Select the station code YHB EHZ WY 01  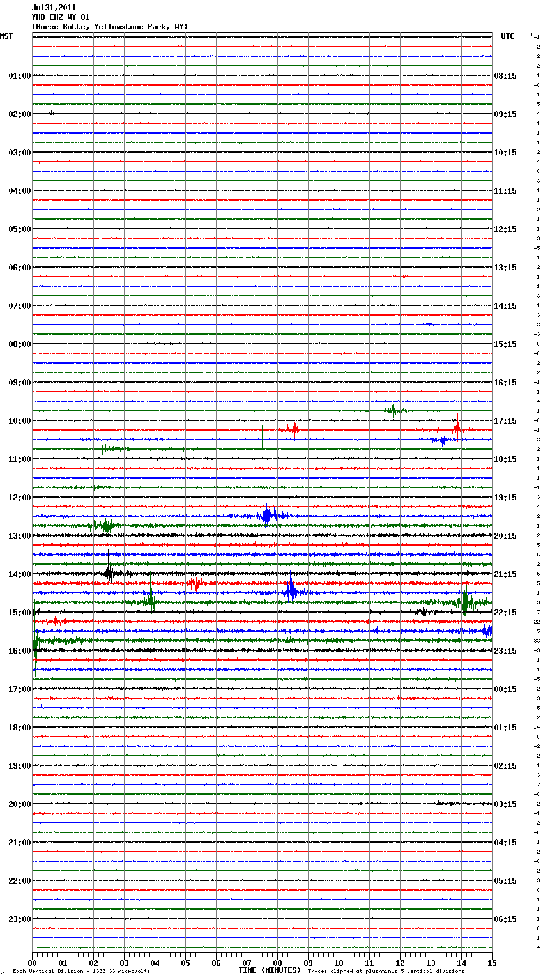pyautogui.click(x=61, y=17)
